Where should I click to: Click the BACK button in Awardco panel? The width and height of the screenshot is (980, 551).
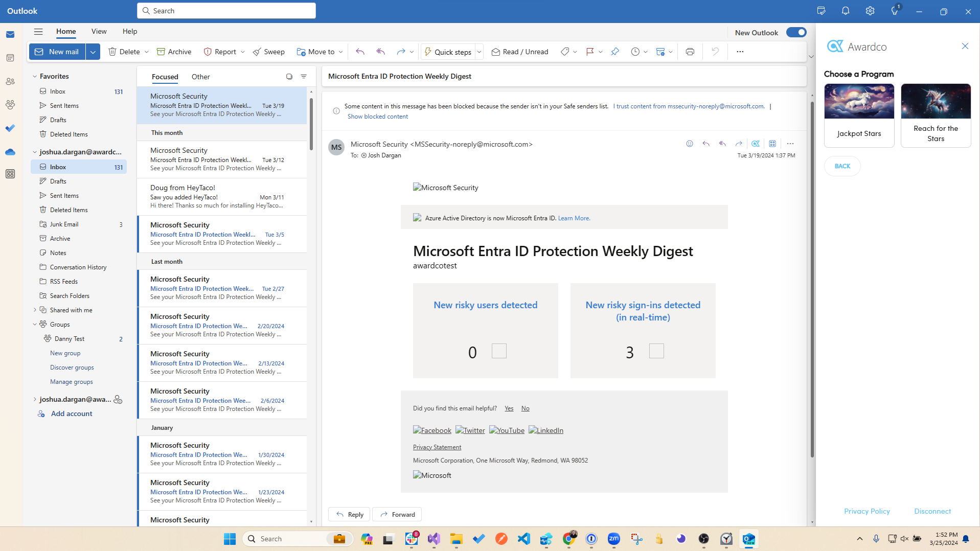pyautogui.click(x=842, y=166)
